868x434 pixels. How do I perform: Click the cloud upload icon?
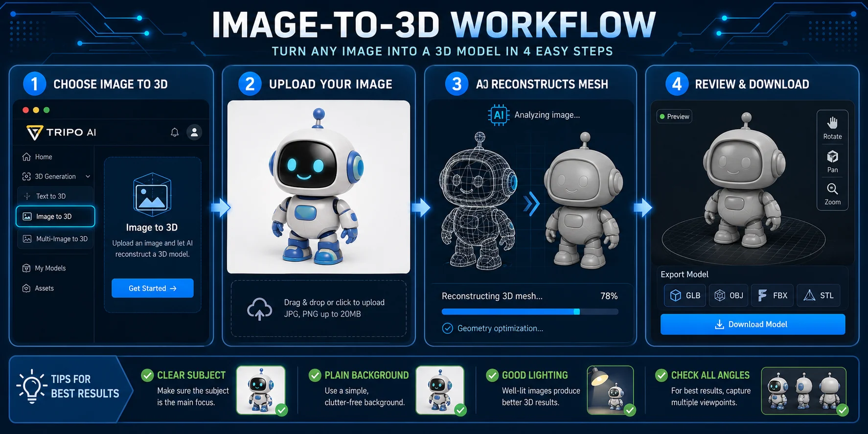point(259,309)
